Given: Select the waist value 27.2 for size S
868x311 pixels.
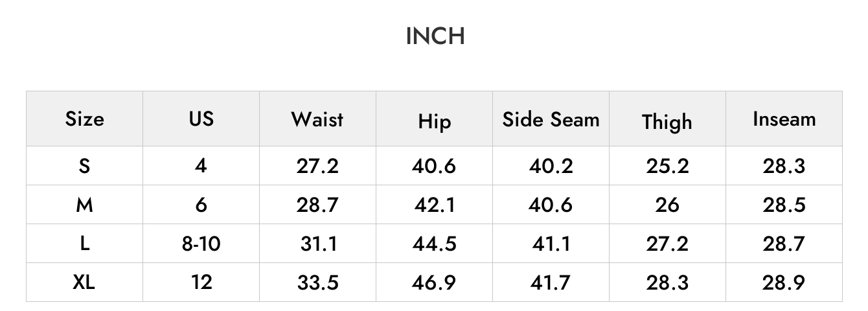Looking at the screenshot, I should 317,166.
